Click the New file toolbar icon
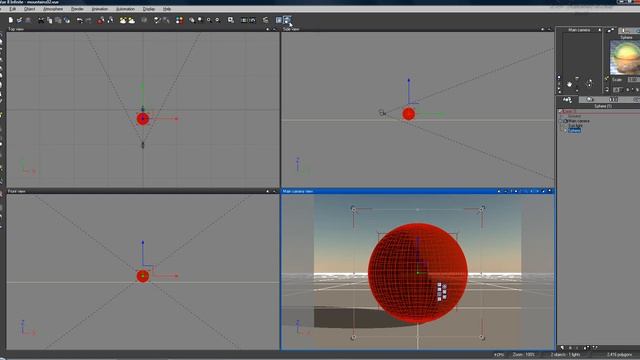 (11, 20)
